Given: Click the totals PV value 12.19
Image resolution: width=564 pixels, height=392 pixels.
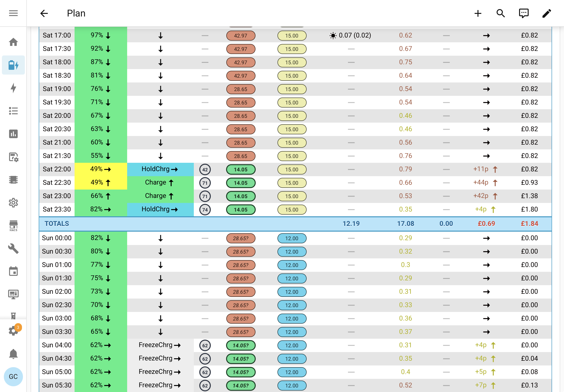Looking at the screenshot, I should (351, 223).
